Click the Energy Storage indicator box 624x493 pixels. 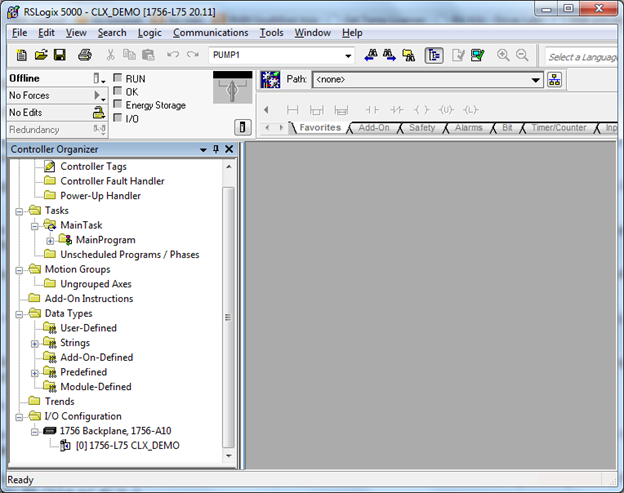[118, 104]
